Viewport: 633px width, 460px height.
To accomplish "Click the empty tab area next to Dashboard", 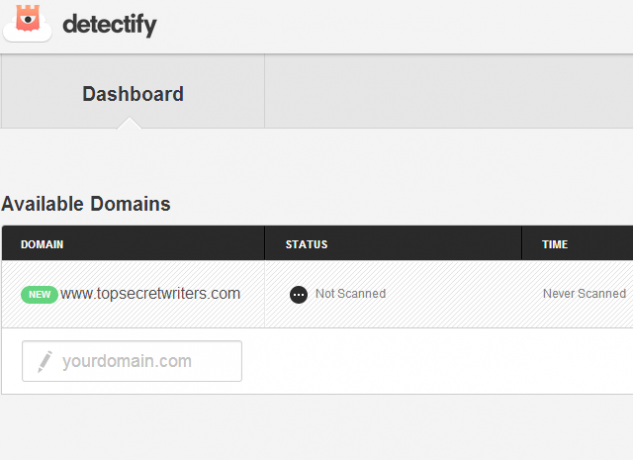I will click(x=449, y=92).
